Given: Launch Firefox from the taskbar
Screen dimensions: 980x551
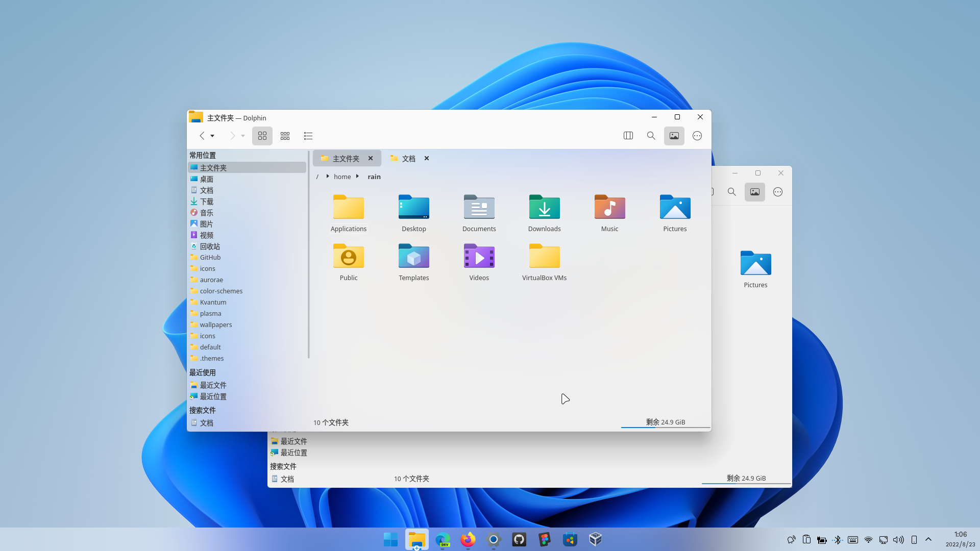Looking at the screenshot, I should [468, 539].
